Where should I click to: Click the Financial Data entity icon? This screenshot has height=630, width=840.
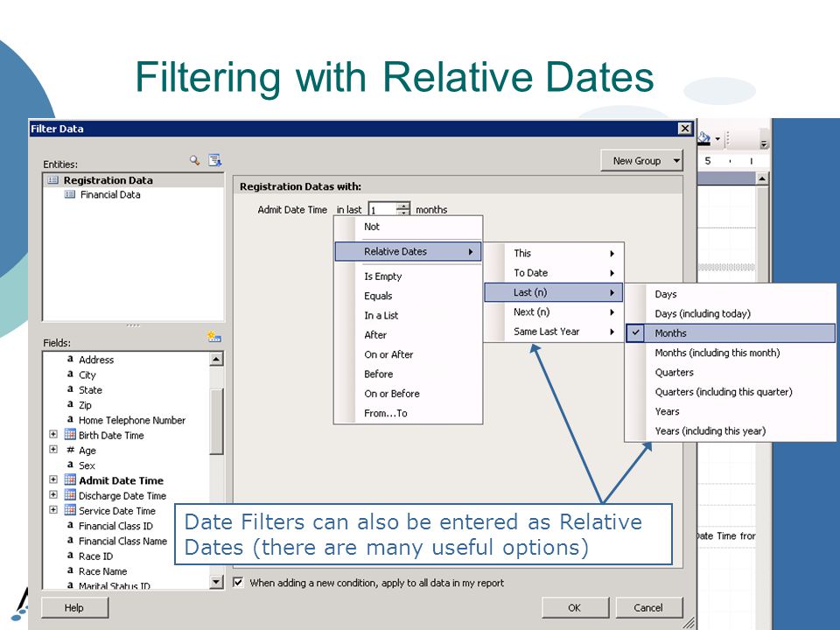coord(70,194)
